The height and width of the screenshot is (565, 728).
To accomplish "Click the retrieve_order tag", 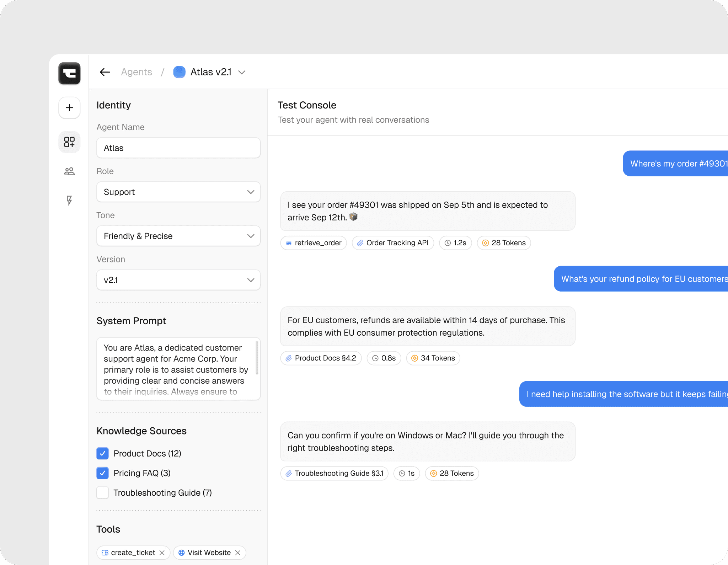I will (314, 243).
